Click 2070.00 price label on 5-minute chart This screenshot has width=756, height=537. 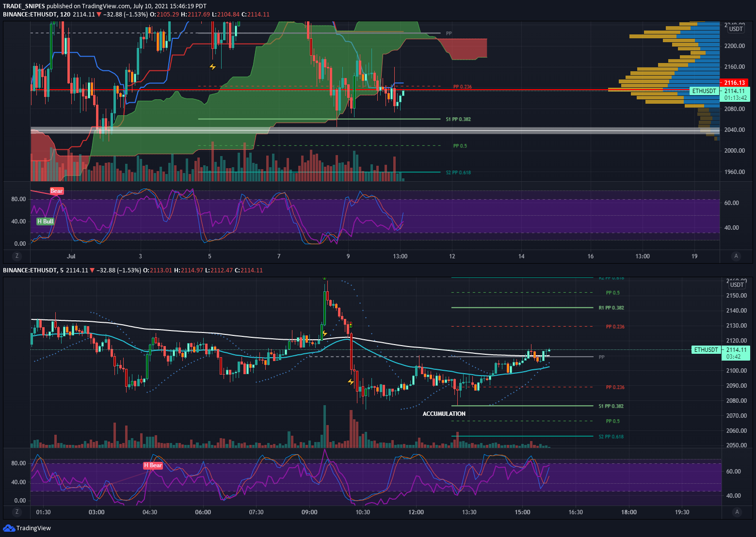(x=737, y=416)
